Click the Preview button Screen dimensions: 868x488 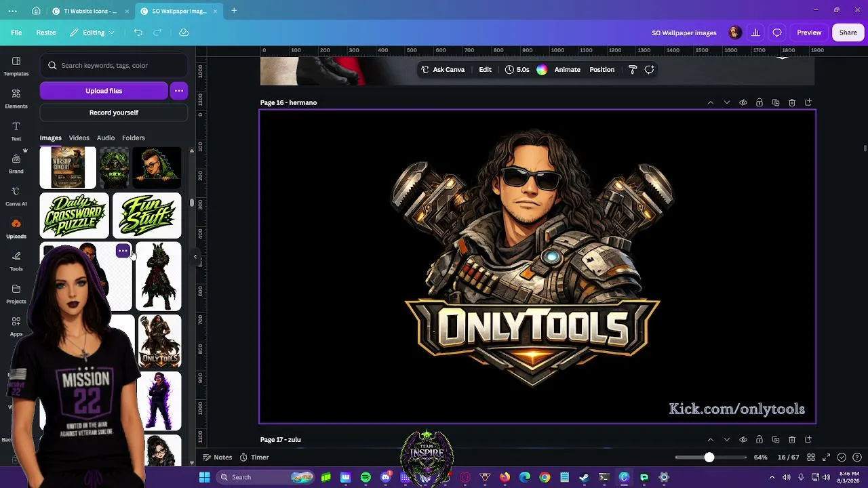click(x=809, y=33)
